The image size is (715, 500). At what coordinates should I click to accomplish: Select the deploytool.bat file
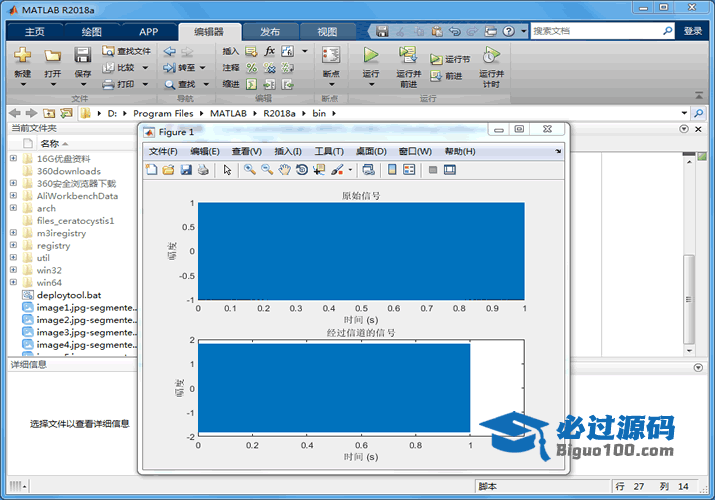69,295
